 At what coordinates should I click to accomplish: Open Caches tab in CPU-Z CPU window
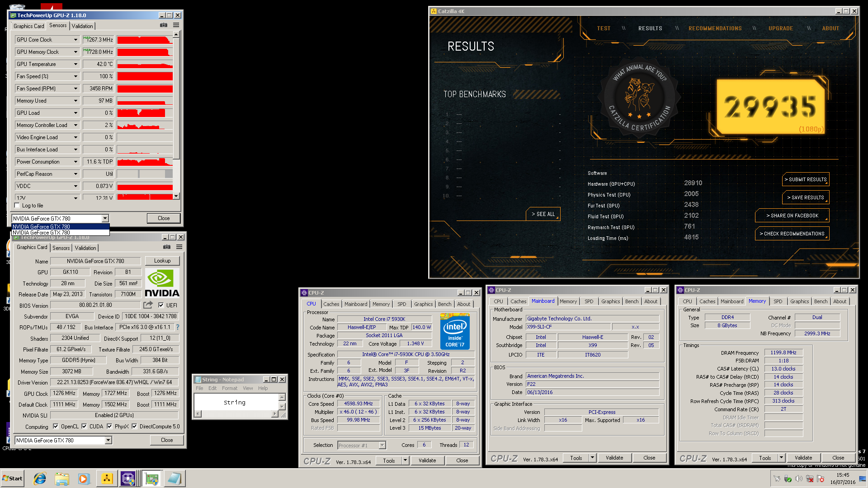tap(331, 304)
